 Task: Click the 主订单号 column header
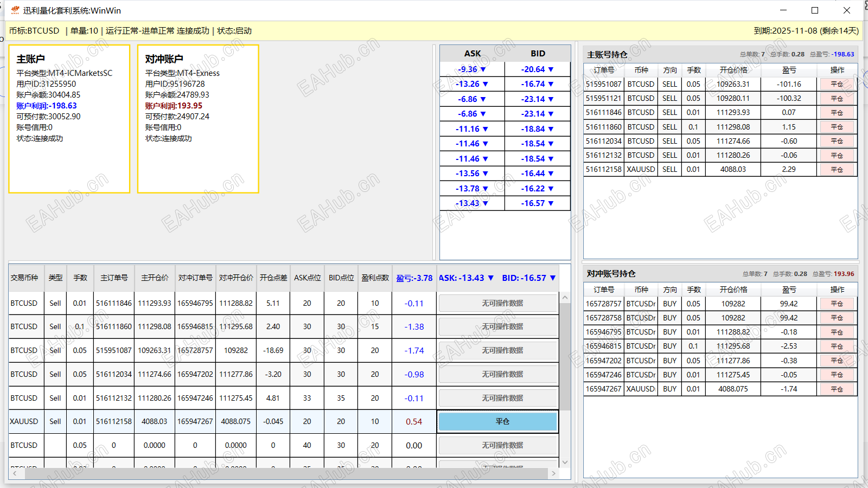[x=114, y=278]
